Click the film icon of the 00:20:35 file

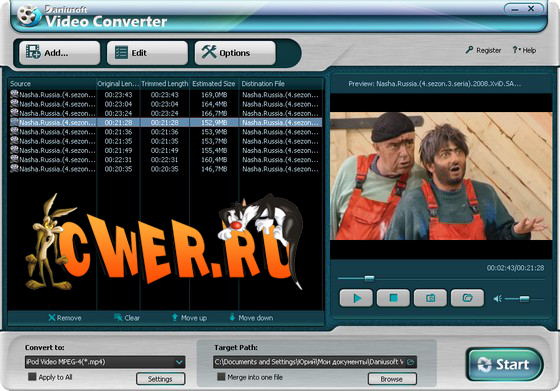pos(14,169)
